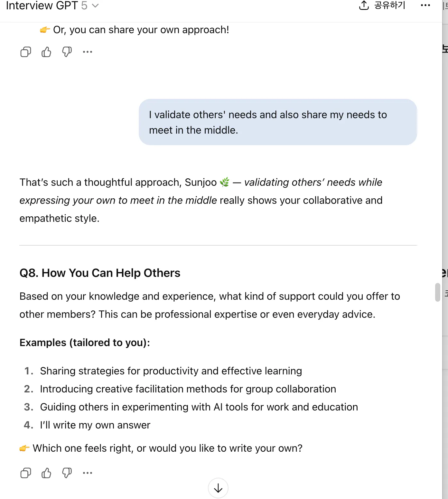Select example 1 about productivity strategies
Viewport: 448px width, 499px height.
click(171, 371)
